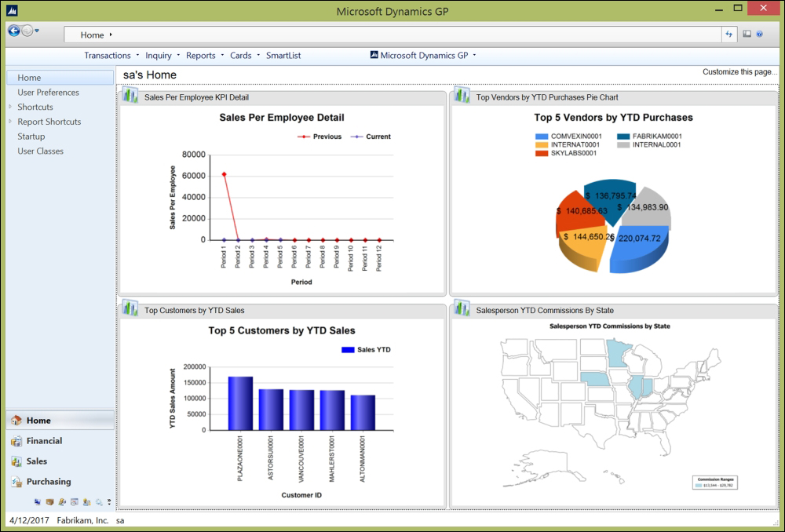Open User Classes
Viewport: 785px width, 532px height.
pyautogui.click(x=41, y=151)
